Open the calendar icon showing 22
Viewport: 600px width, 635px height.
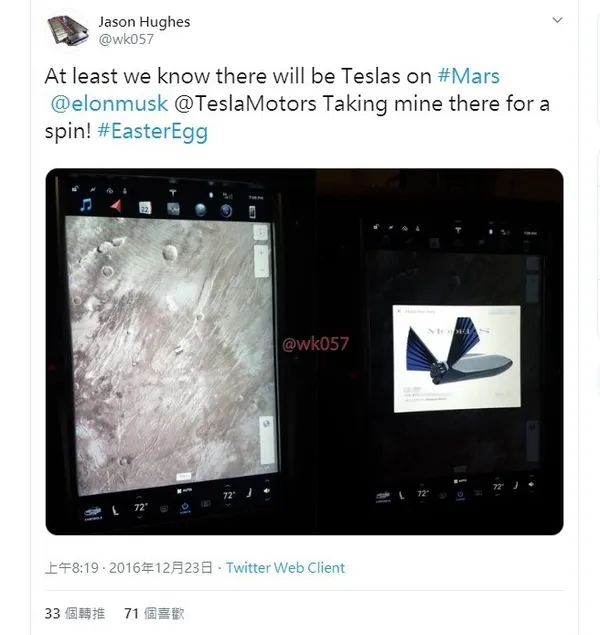coord(143,208)
